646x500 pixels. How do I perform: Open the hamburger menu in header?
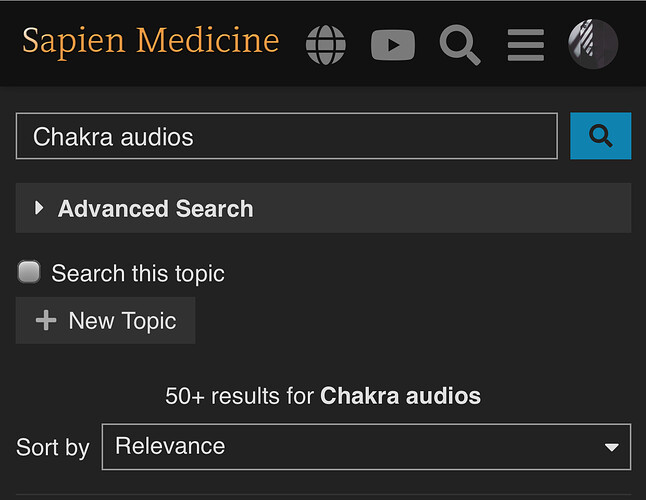tap(526, 45)
